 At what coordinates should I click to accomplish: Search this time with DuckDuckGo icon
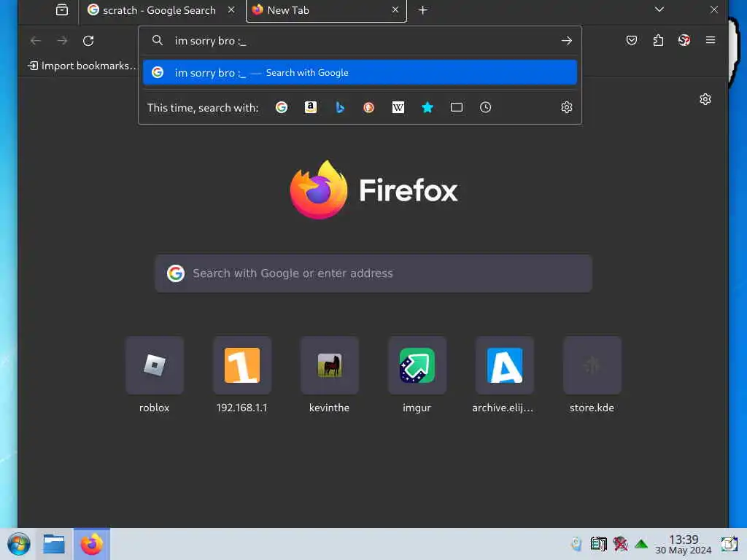point(368,108)
